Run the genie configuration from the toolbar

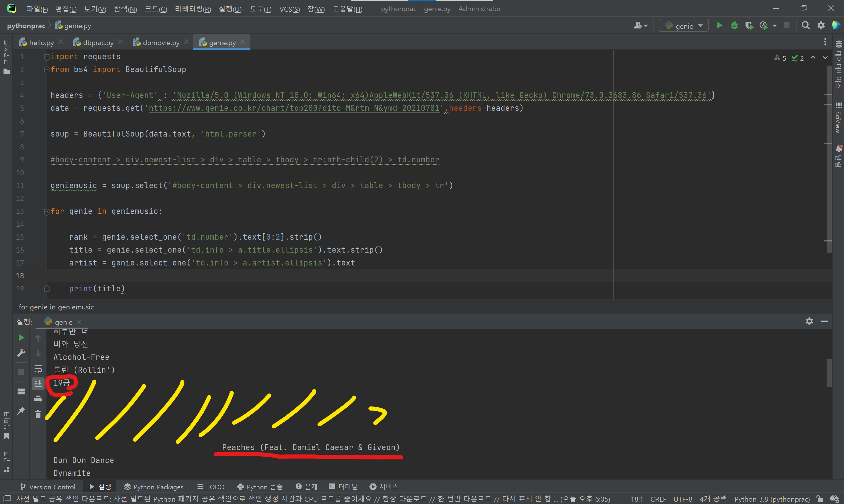[719, 25]
